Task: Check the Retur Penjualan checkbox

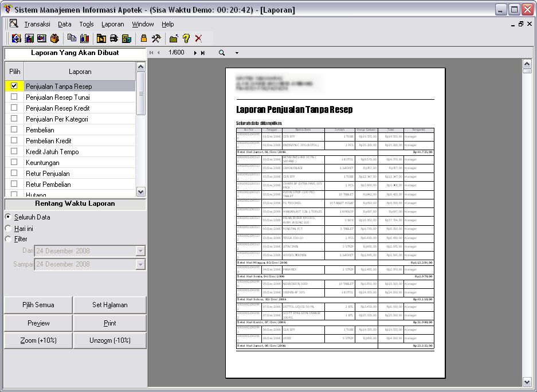Action: 14,173
